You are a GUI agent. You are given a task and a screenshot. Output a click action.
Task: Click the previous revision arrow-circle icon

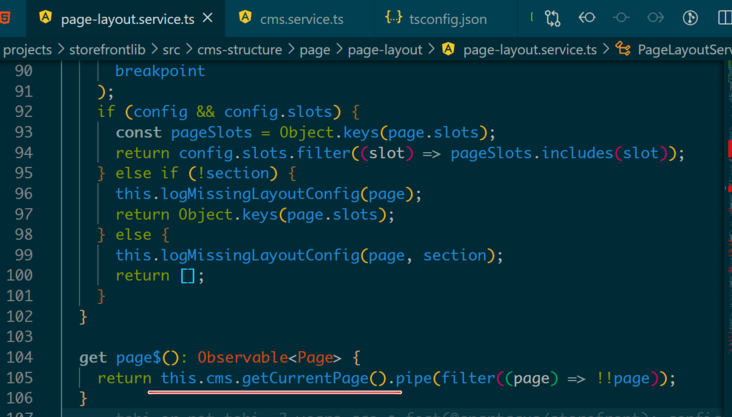pyautogui.click(x=587, y=18)
